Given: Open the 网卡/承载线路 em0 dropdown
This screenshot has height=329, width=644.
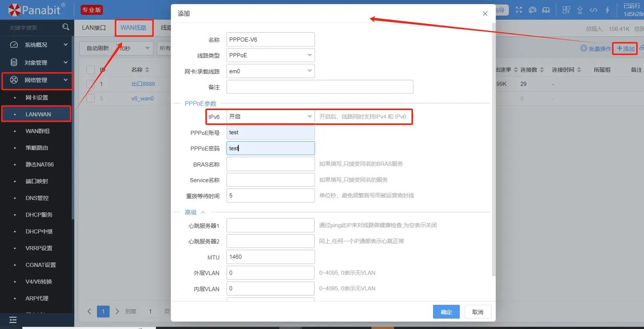Looking at the screenshot, I should click(x=270, y=71).
